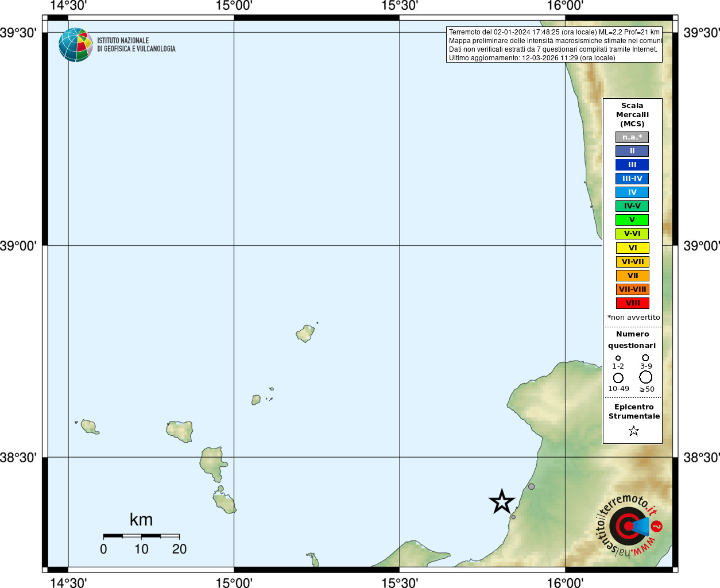Click the epicenter star symbol in legend

pyautogui.click(x=634, y=431)
